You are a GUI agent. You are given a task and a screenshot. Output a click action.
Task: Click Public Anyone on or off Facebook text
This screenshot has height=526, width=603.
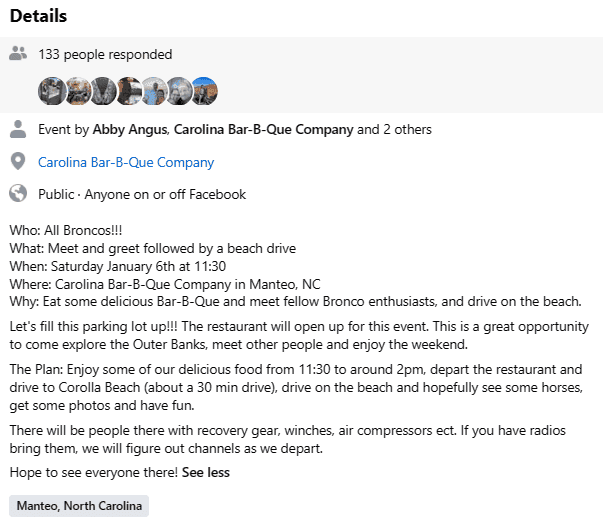[142, 194]
